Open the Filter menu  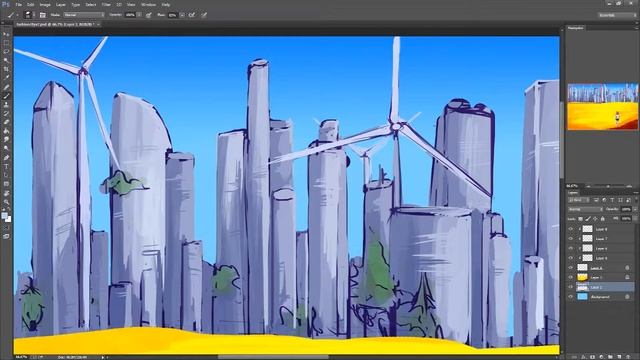pos(106,4)
